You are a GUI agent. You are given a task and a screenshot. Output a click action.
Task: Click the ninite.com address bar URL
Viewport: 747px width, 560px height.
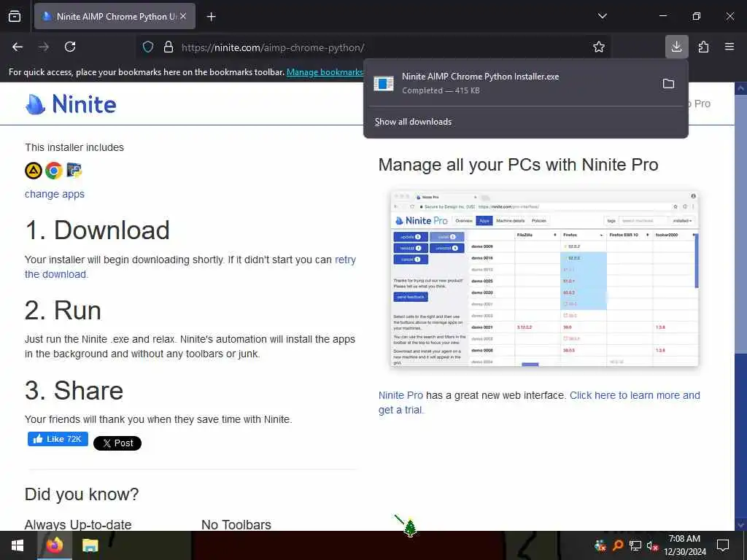pos(273,47)
